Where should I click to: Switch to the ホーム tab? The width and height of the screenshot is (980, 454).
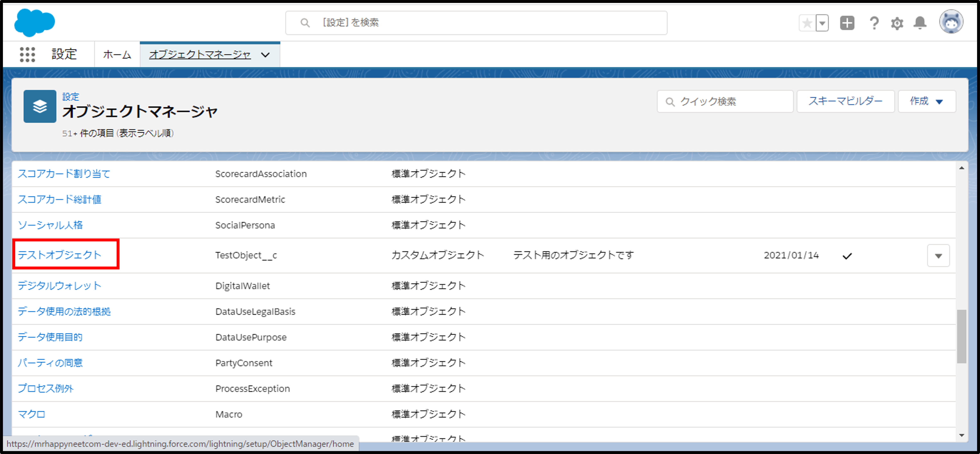coord(117,55)
